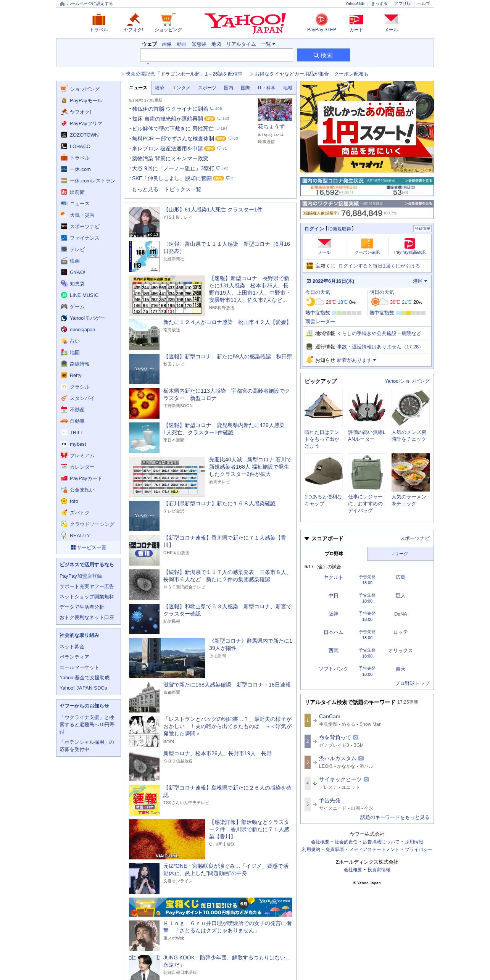Image resolution: width=490 pixels, height=980 pixels.
Task: Click the PayPayフリマ icon in the sidebar
Action: (64, 124)
